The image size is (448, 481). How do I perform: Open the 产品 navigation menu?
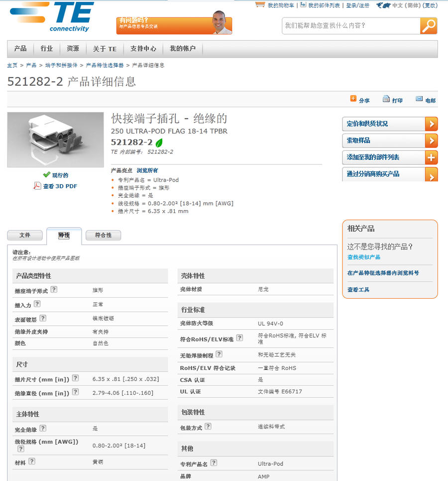pos(20,49)
